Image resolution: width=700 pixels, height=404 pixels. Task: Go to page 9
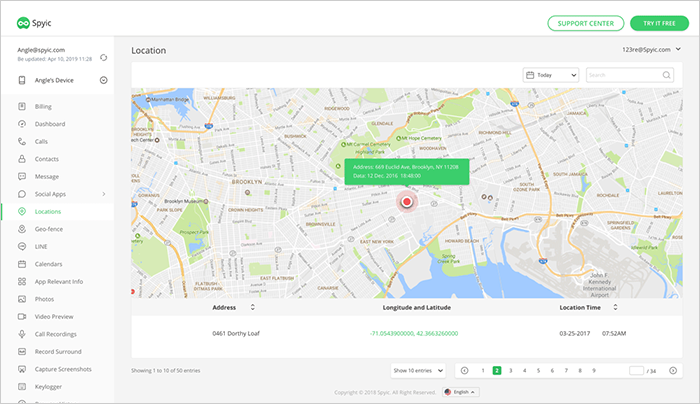[594, 371]
